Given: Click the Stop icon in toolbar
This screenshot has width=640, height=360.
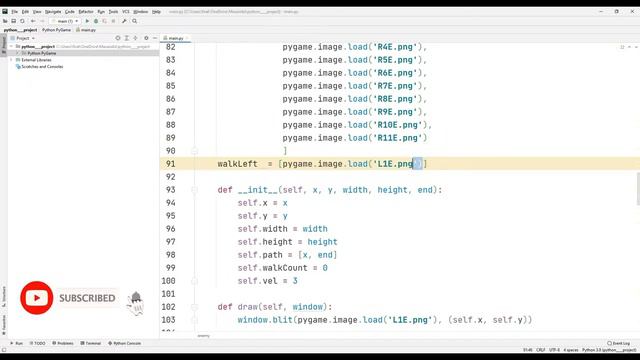Looking at the screenshot, I should 113,21.
